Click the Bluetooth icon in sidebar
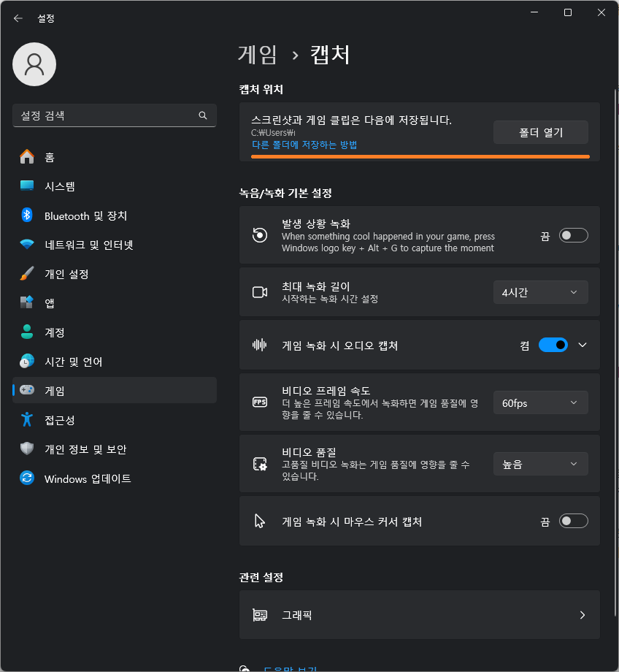Screen dimensions: 619x672 pos(27,215)
